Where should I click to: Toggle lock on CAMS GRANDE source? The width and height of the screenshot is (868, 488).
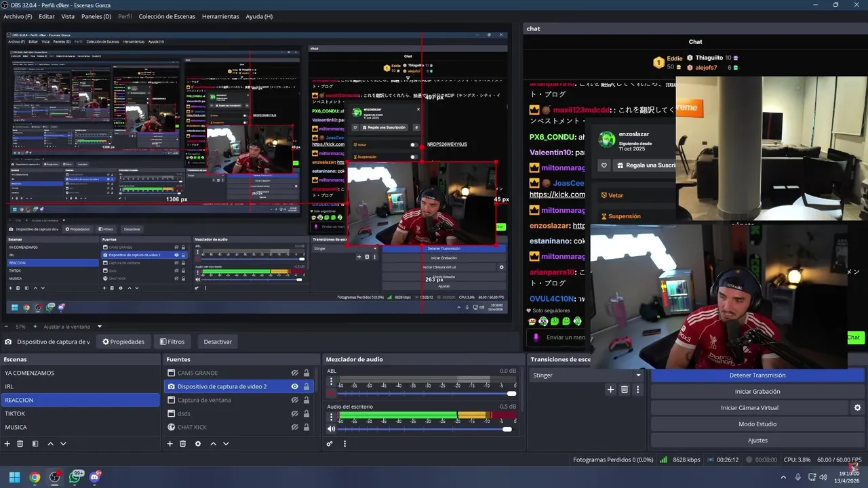point(307,373)
